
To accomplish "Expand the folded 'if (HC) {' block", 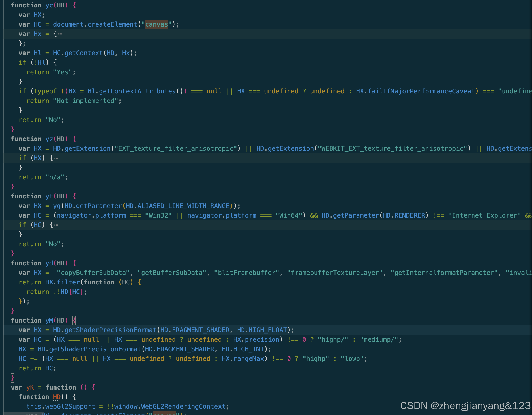I will click(56, 225).
